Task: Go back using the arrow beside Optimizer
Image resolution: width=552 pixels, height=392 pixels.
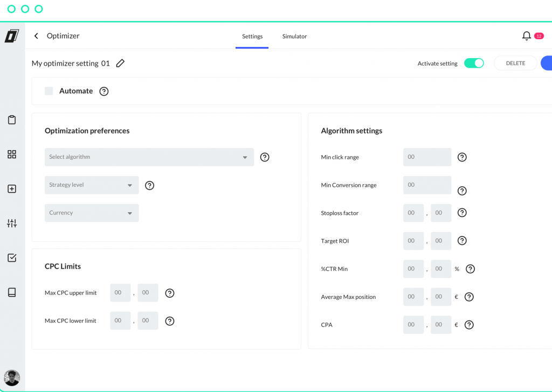Action: point(36,36)
